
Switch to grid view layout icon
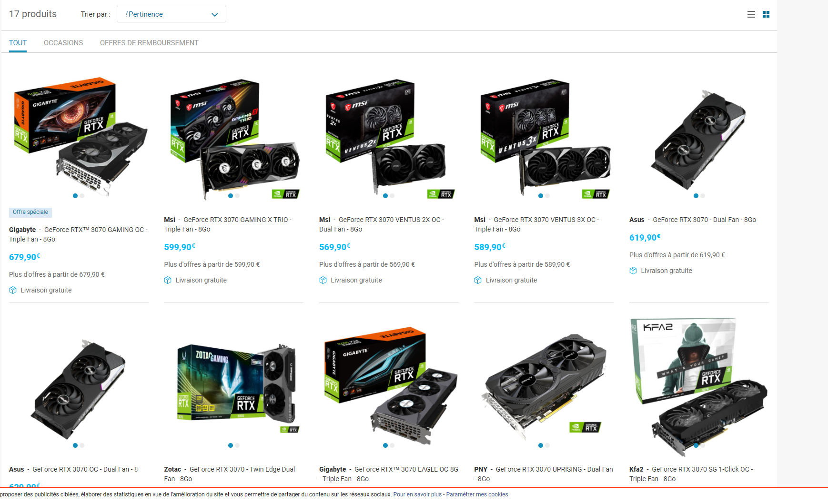coord(766,14)
